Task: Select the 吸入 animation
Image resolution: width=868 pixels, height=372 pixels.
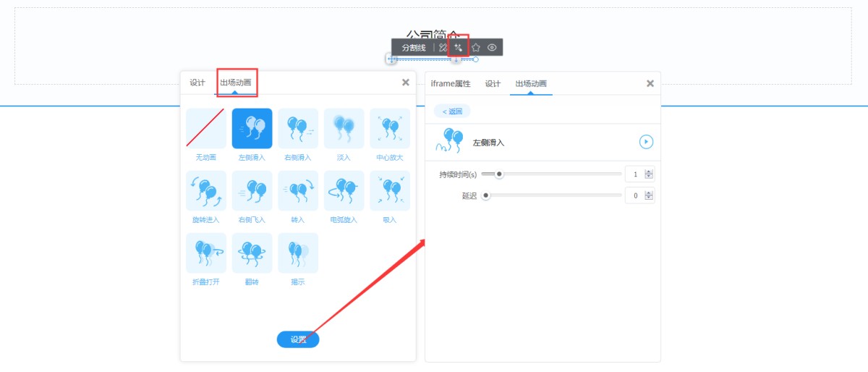Action: 390,191
